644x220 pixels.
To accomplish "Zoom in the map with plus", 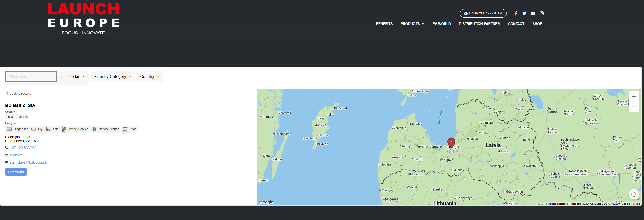I will pyautogui.click(x=634, y=96).
